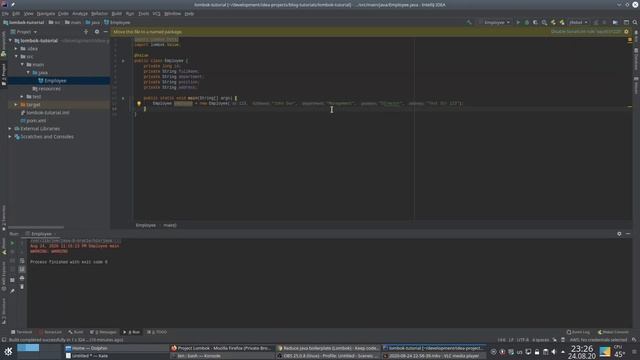The width and height of the screenshot is (640, 360).
Task: Toggle soft-wrap icon in Run console toolbar
Action: click(22, 261)
